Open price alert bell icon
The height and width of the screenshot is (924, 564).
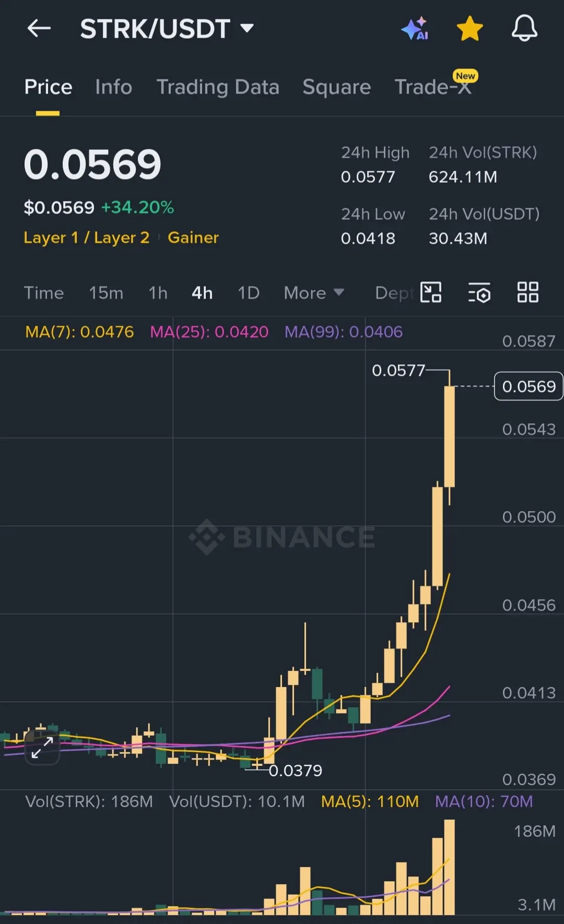click(524, 28)
